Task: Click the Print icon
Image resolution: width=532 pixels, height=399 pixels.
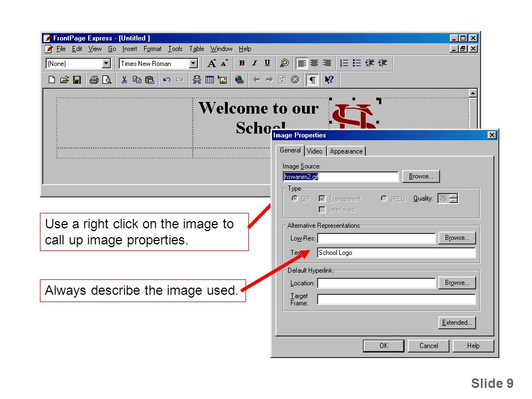Action: coord(94,80)
